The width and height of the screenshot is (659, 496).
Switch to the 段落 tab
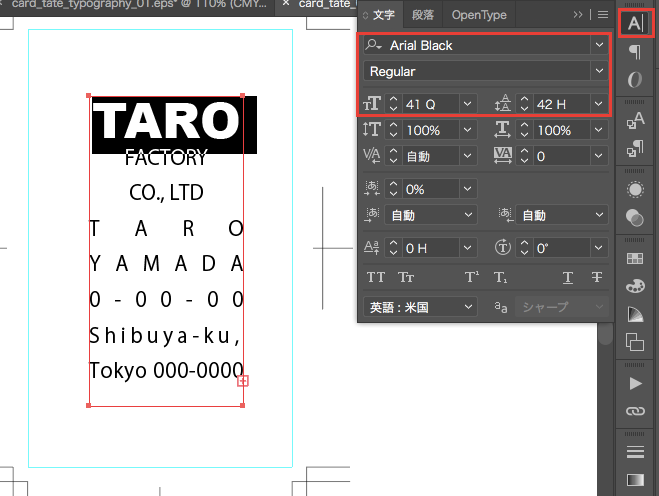[x=423, y=15]
